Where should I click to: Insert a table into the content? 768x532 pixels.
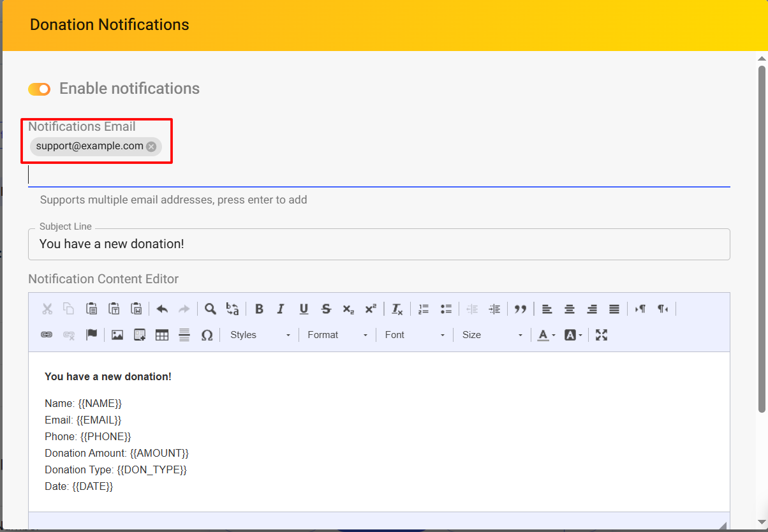(162, 335)
